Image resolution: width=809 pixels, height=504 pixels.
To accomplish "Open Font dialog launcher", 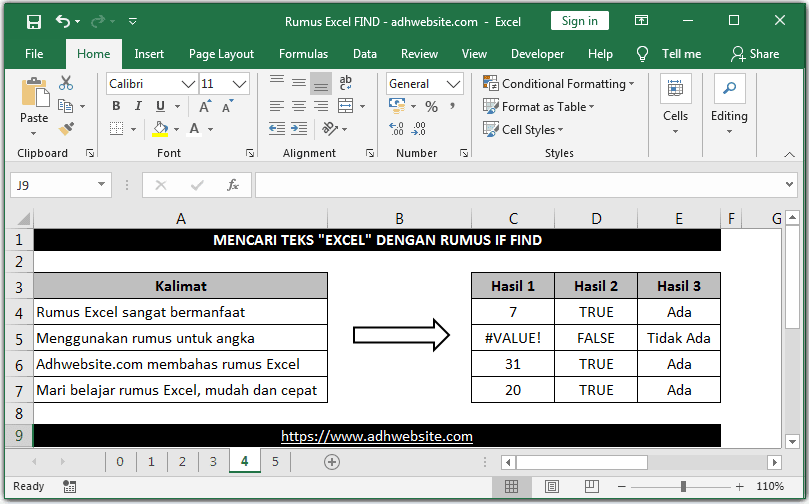I will pos(250,153).
